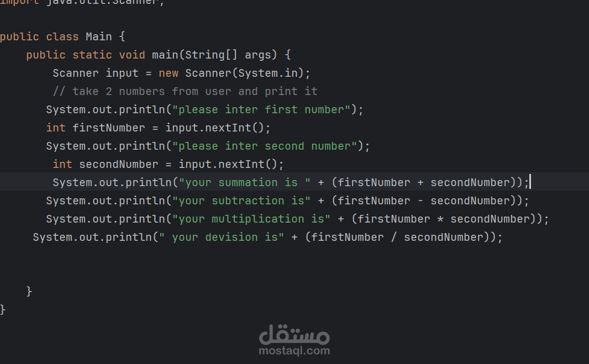589x364 pixels.
Task: Click the mostaql.com watermark text
Action: pyautogui.click(x=294, y=350)
